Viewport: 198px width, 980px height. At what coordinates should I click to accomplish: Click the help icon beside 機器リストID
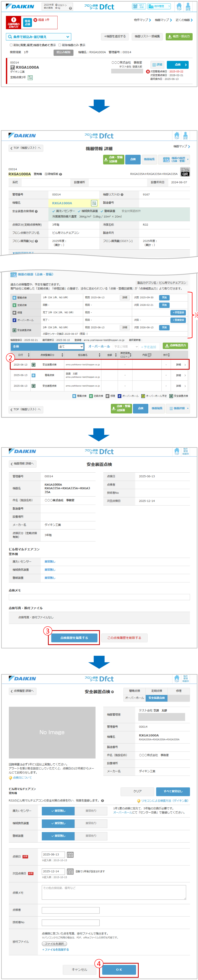(122, 194)
